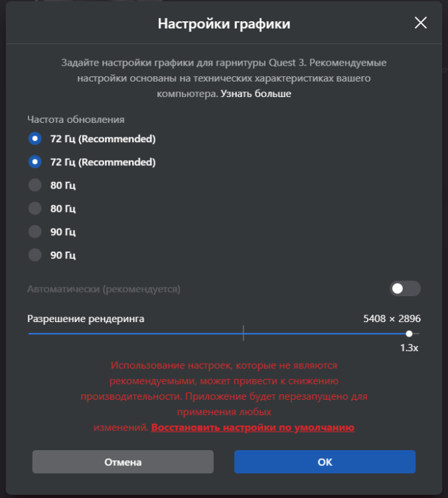This screenshot has height=498, width=448.
Task: Enable the Автоматически (рекомендуется) toggle switch
Action: [x=405, y=289]
